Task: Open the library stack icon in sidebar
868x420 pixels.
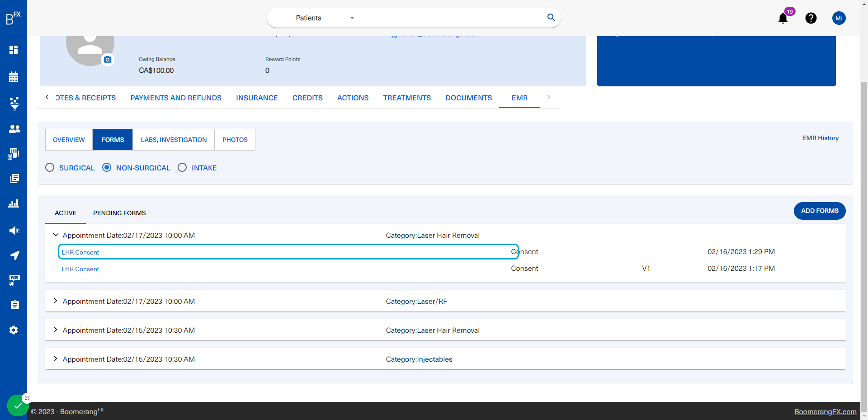Action: (x=14, y=179)
